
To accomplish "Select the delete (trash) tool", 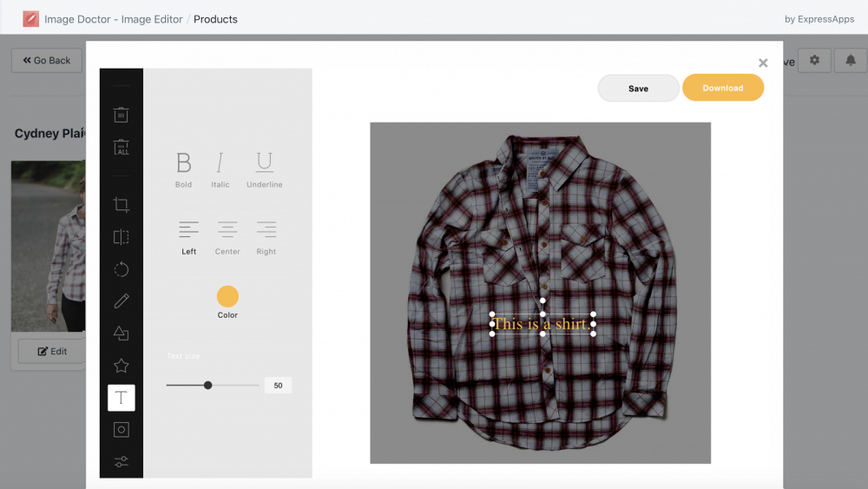I will (x=121, y=115).
